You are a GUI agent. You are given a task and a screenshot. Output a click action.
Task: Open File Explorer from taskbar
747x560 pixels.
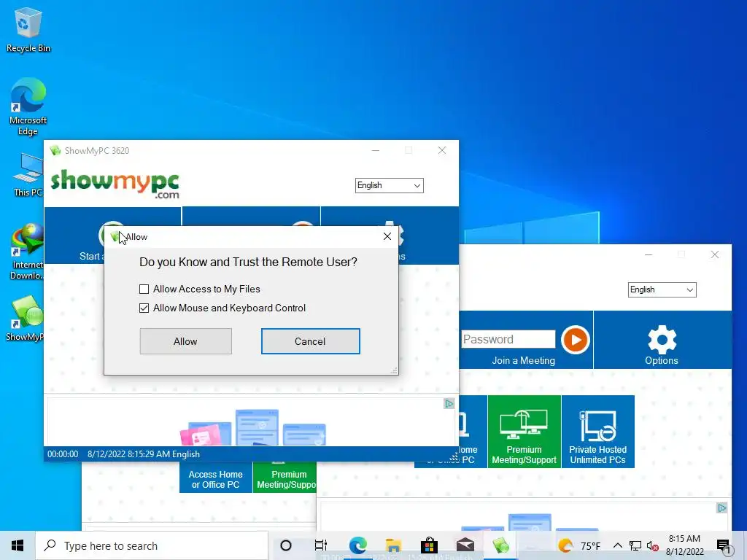(393, 545)
